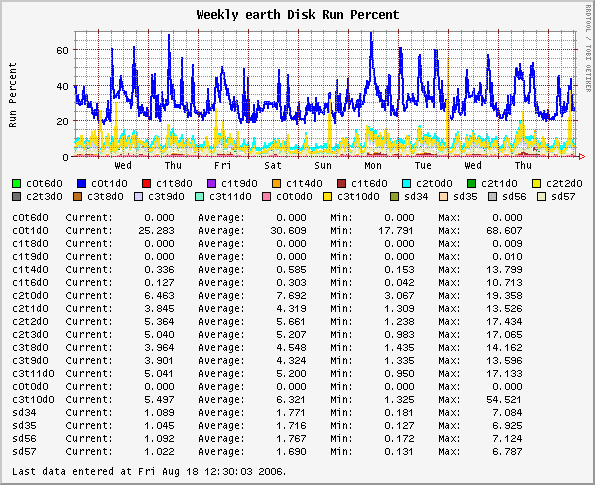Screen dimensions: 595x485
Task: Click the second Thu x-axis label at right
Action: click(x=523, y=165)
